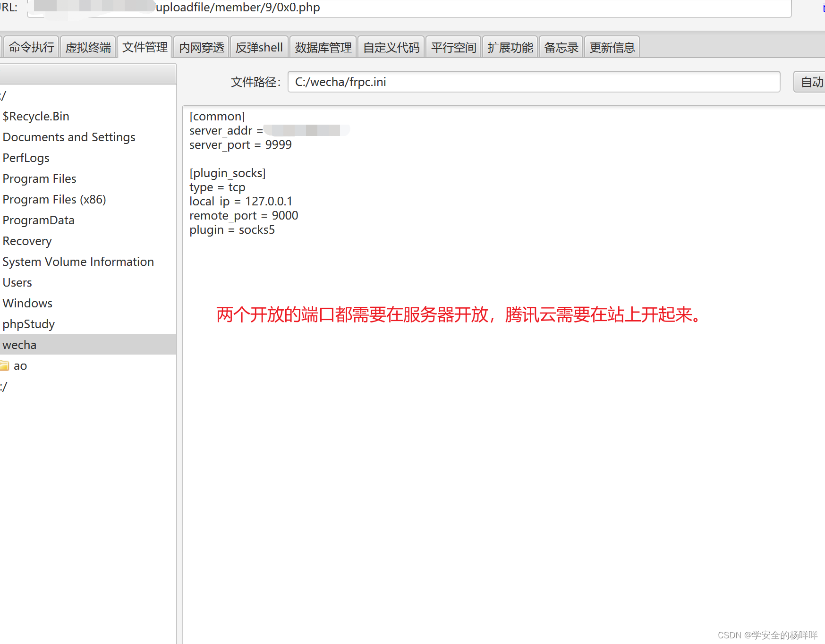Select the 文件管理 tab
Viewport: 825px width, 644px height.
[x=145, y=47]
